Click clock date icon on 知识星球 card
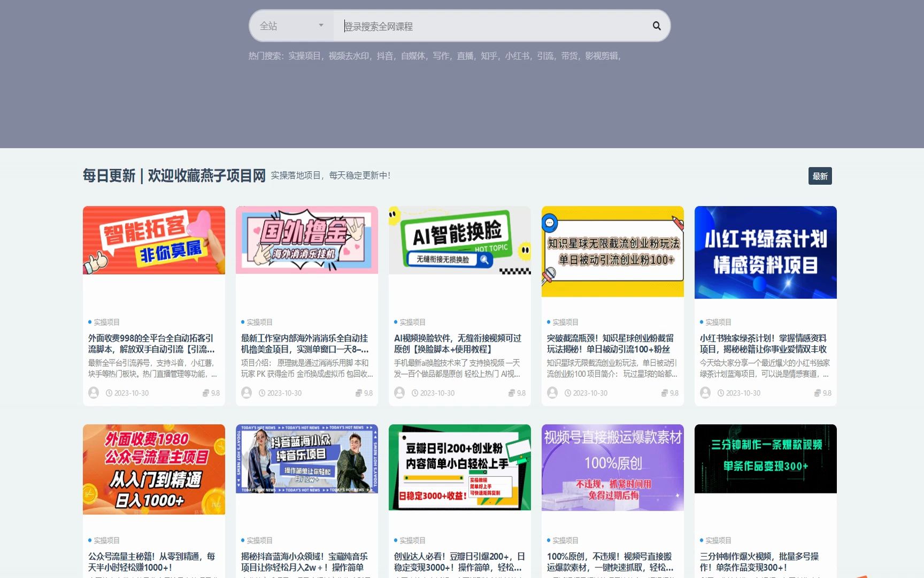Viewport: 924px width, 578px height. 568,393
